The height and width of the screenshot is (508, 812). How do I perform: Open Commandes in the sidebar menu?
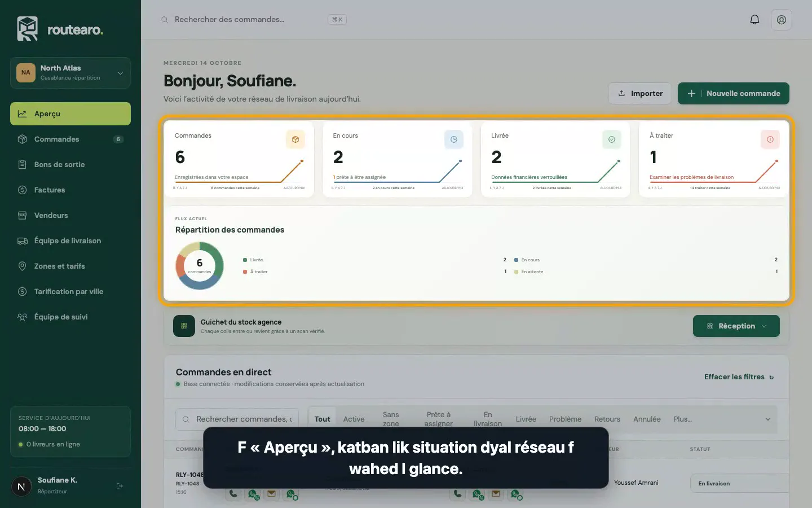(70, 139)
